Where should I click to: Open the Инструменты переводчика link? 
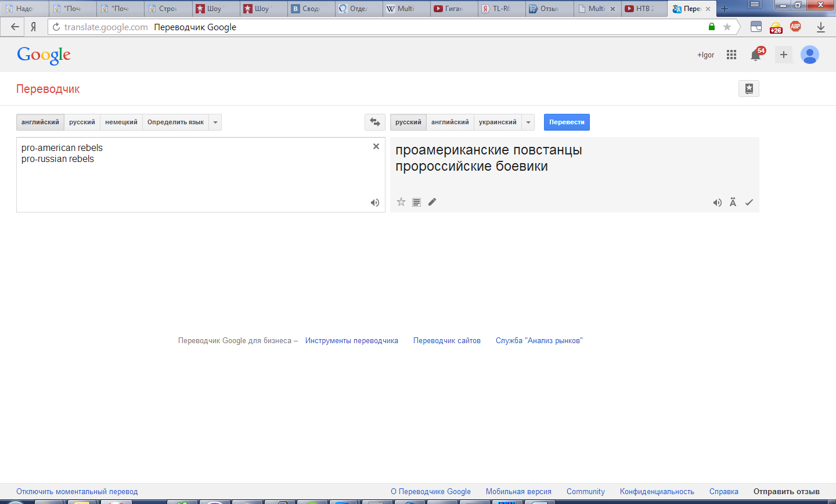click(x=352, y=341)
